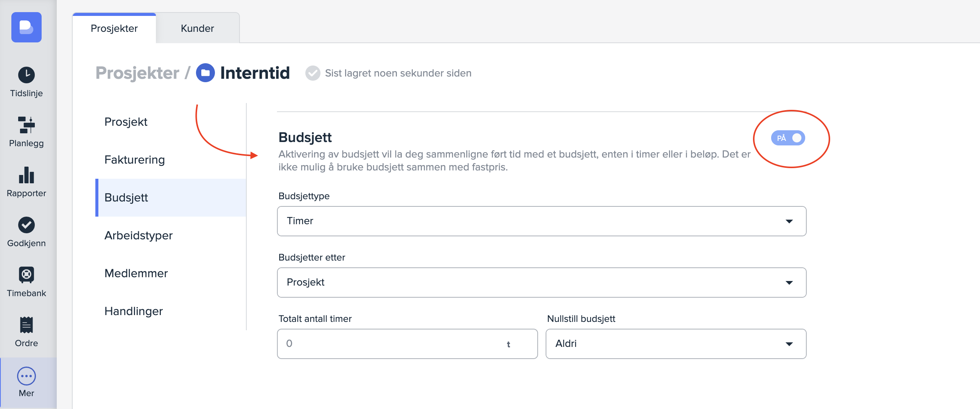Image resolution: width=980 pixels, height=409 pixels.
Task: Click the Totalt antall timer field
Action: (392, 344)
